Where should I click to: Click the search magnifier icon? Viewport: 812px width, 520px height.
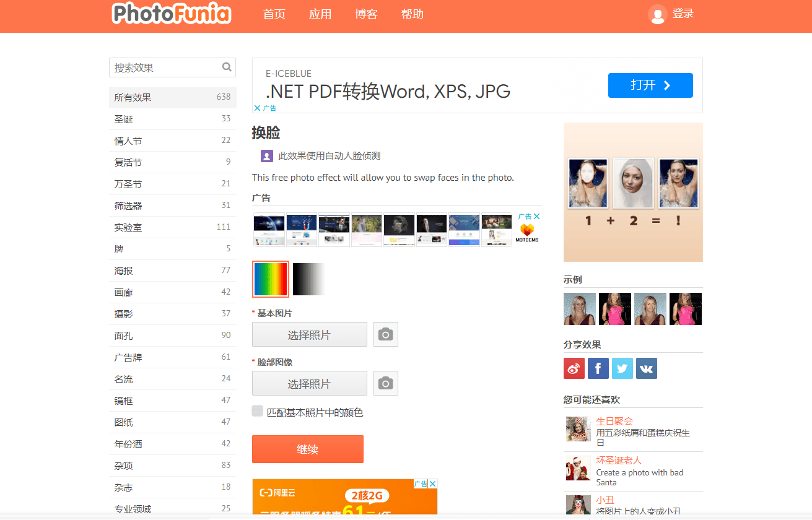click(226, 67)
